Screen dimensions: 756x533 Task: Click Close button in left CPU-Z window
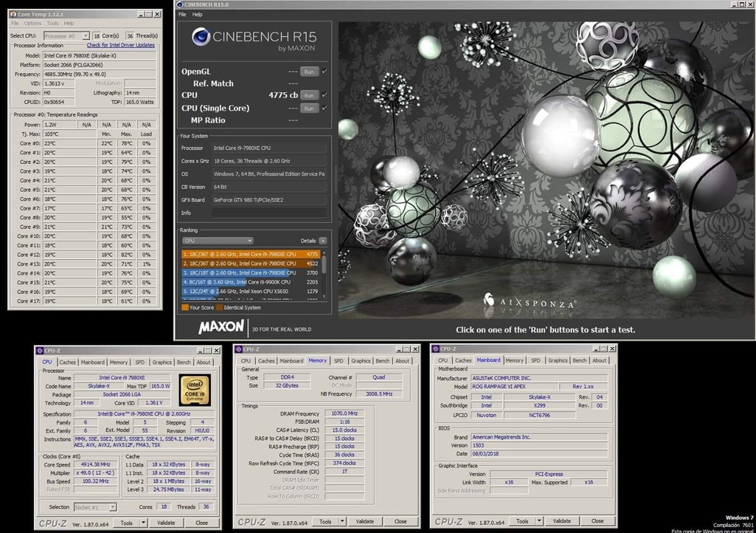coord(202,523)
